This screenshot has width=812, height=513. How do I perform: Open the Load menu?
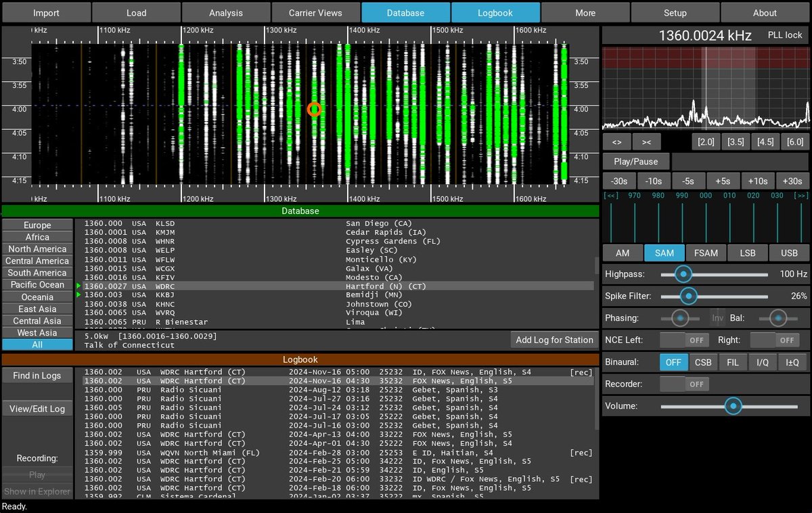[136, 13]
